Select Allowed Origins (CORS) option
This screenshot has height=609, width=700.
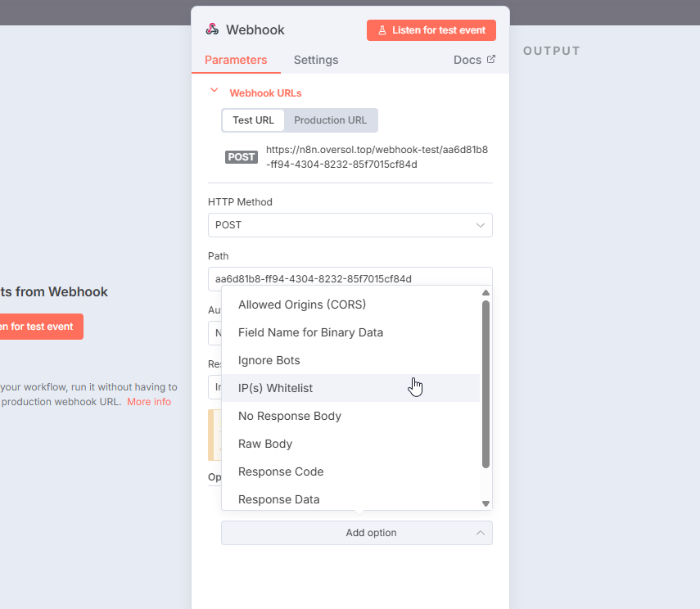coord(301,304)
